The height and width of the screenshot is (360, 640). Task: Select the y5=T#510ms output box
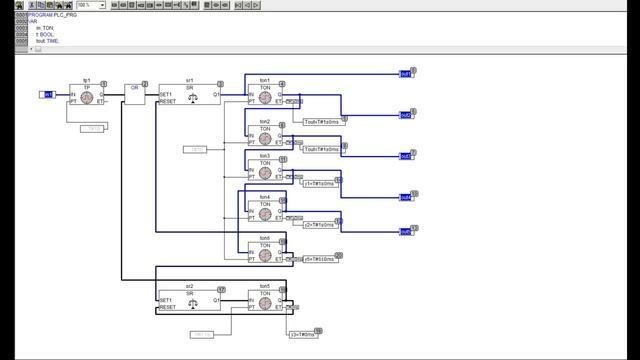(321, 259)
